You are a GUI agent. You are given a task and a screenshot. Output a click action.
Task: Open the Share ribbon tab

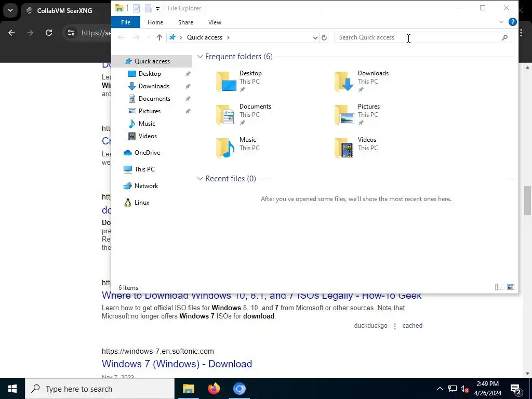[x=185, y=22]
